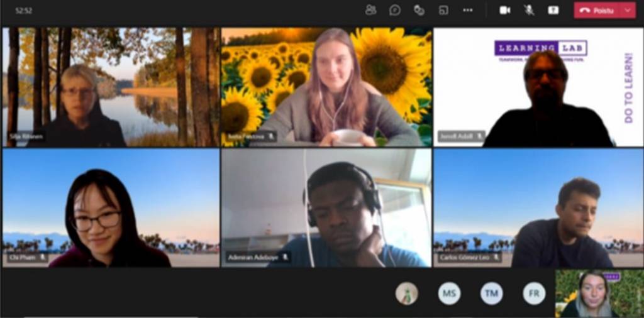Expand the dropdown arrow beside Poistu
644x318 pixels.
coord(628,10)
